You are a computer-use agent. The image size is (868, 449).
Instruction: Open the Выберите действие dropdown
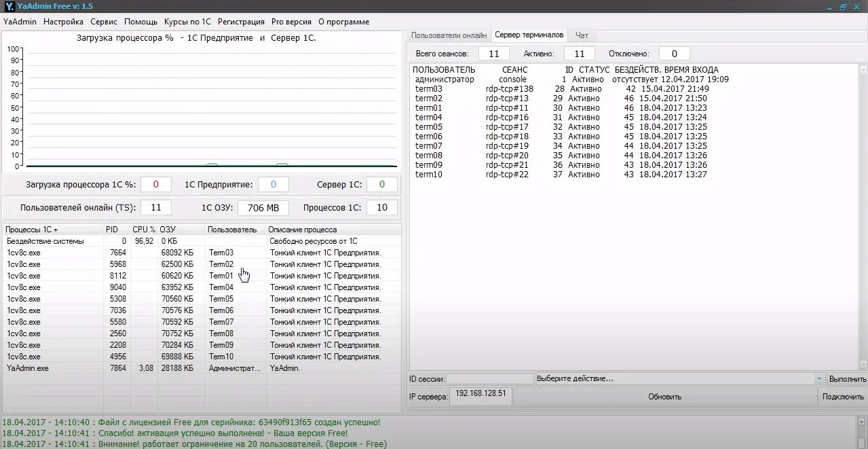point(680,379)
